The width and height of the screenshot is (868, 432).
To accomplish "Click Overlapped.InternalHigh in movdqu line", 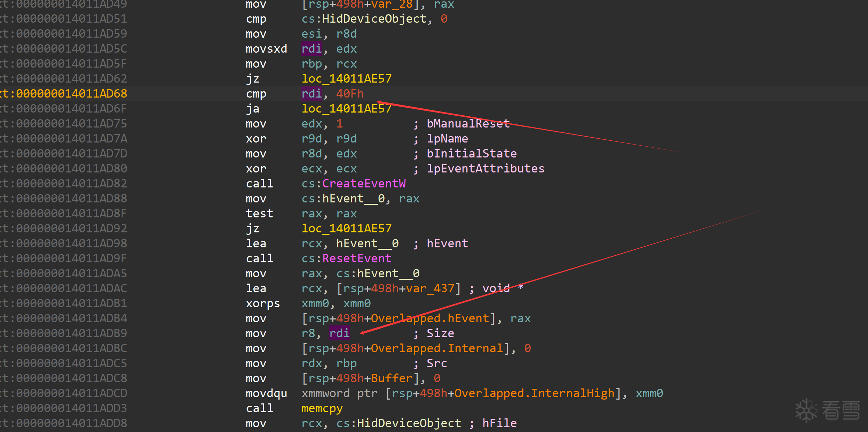I will tap(534, 393).
